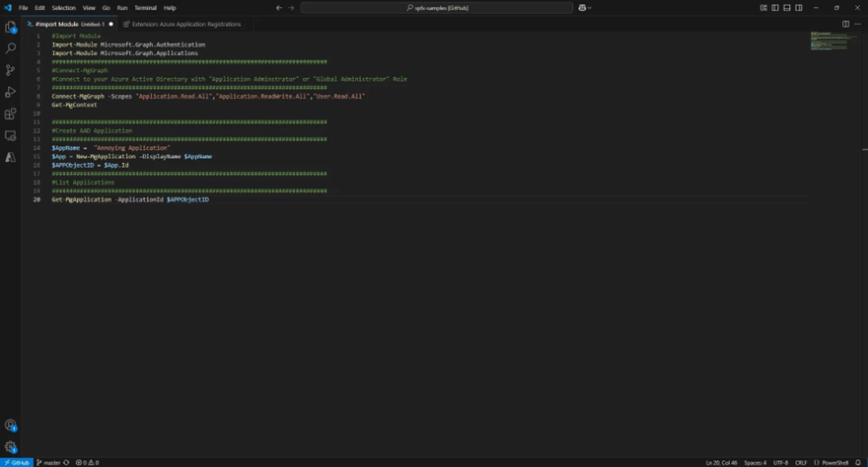Click Get-MgApplication on line 20
This screenshot has height=467, width=868.
(x=81, y=199)
